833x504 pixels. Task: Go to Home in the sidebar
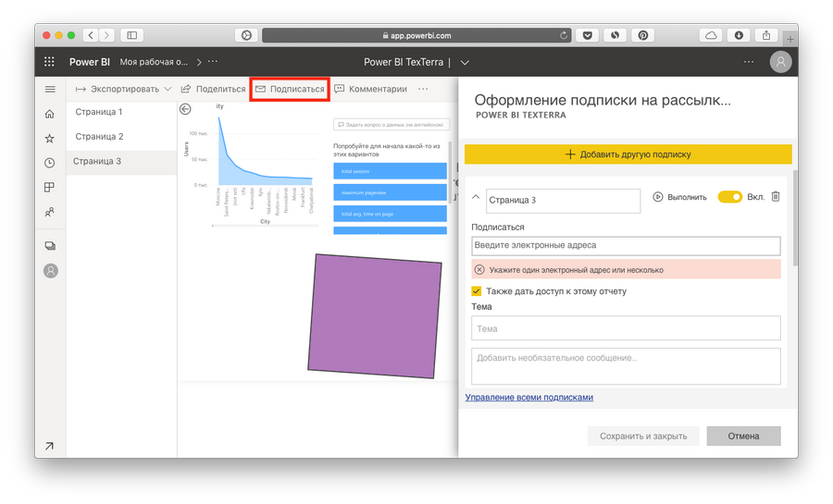click(x=49, y=114)
